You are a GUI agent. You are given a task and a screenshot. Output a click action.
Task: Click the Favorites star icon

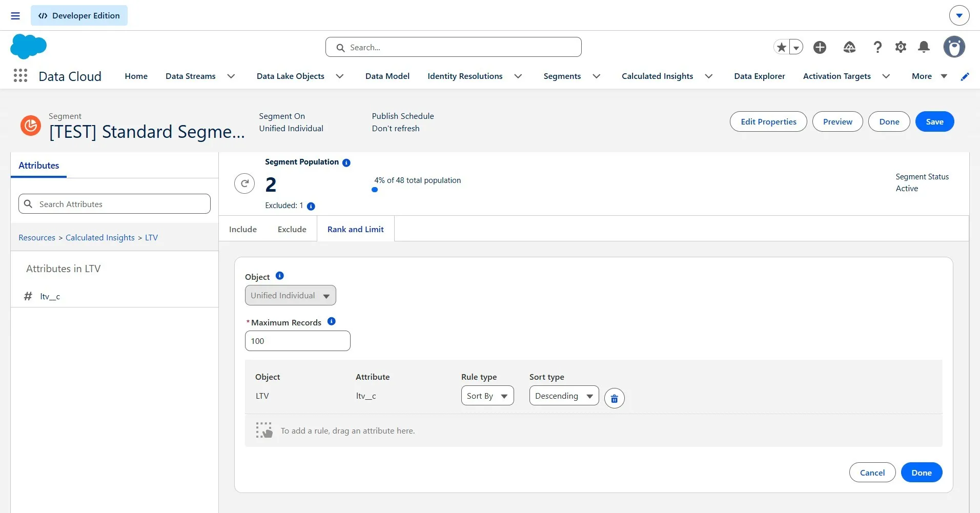tap(782, 47)
